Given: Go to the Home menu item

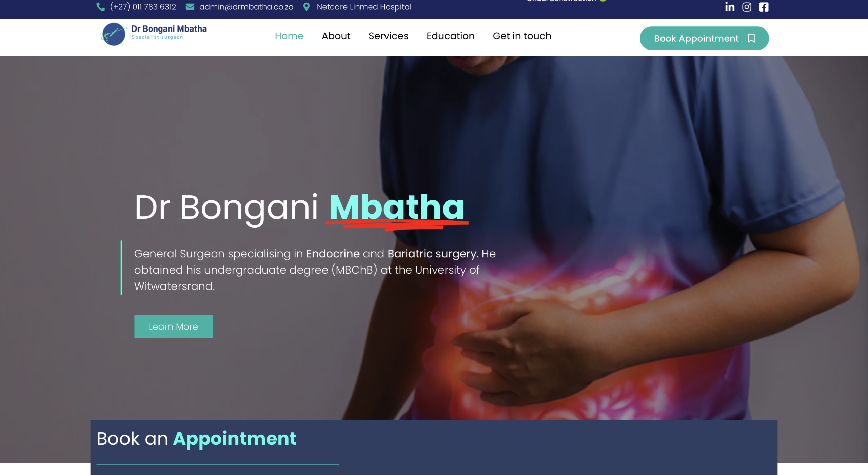Looking at the screenshot, I should [x=289, y=36].
